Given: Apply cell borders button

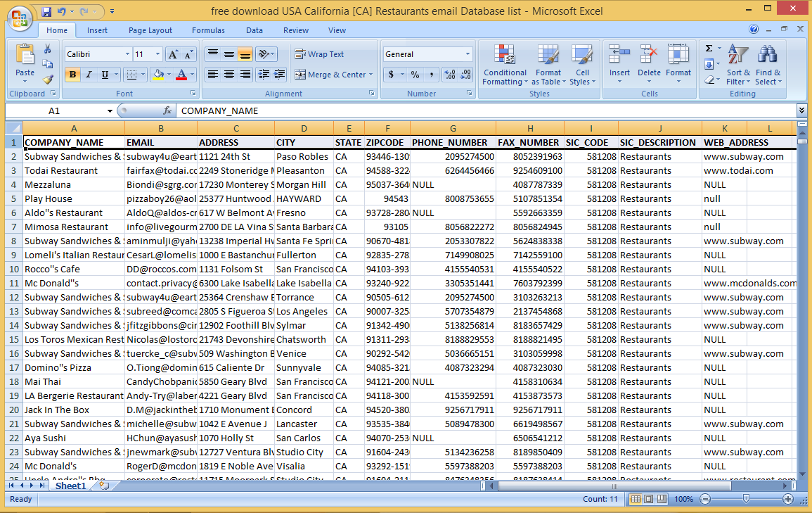Looking at the screenshot, I should point(132,75).
